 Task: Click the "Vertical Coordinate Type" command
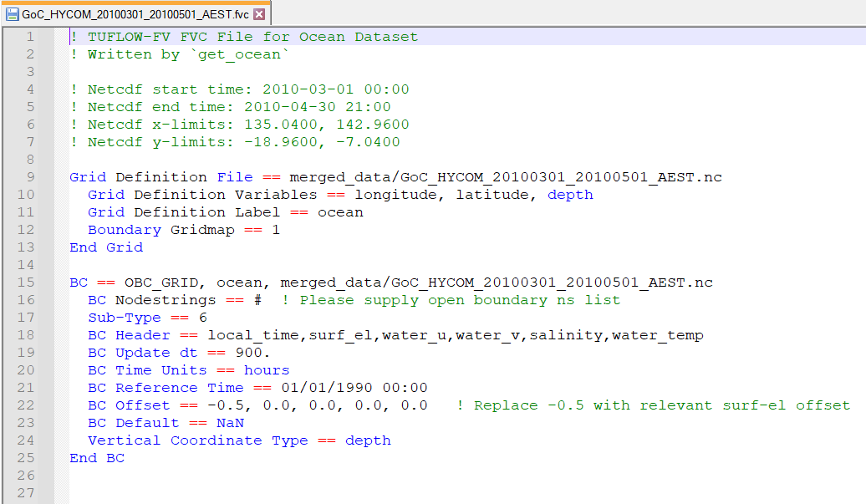tap(198, 440)
